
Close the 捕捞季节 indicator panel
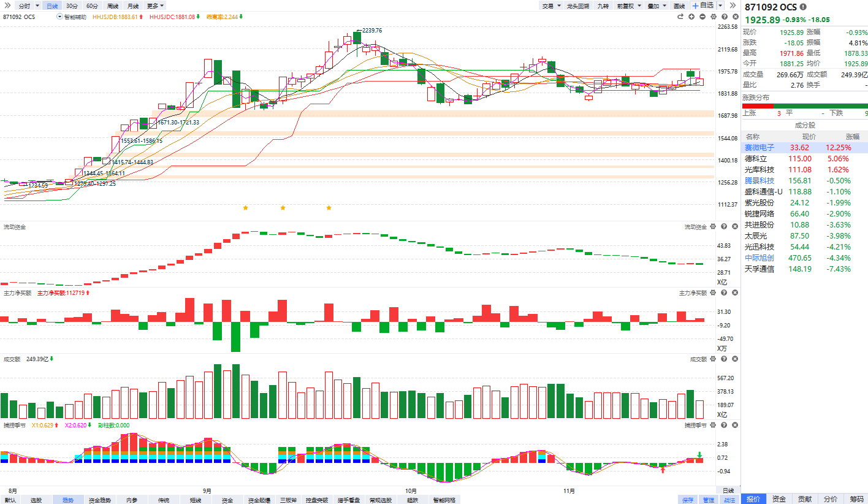735,425
